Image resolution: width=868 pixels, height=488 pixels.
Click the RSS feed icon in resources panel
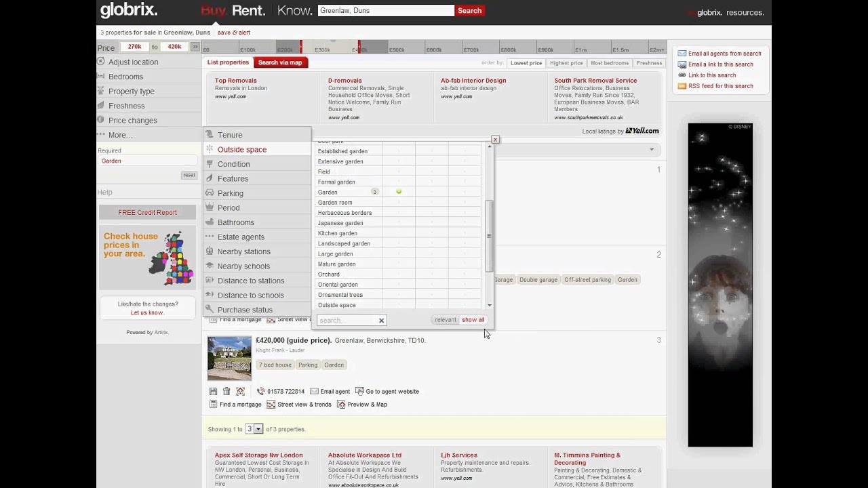point(682,86)
